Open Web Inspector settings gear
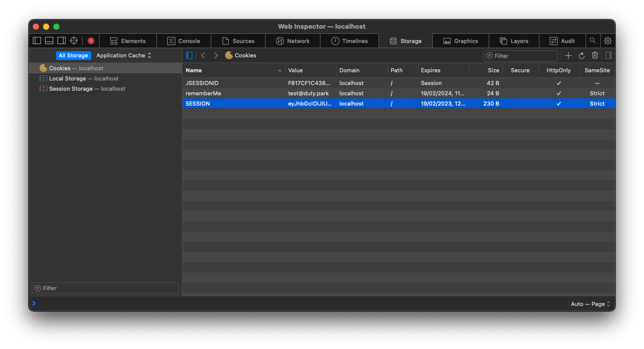Image resolution: width=644 pixels, height=349 pixels. (608, 40)
